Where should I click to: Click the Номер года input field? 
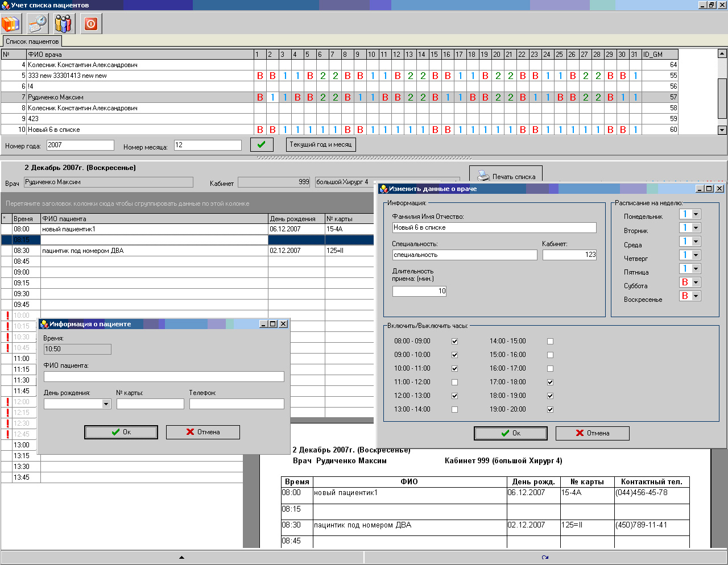coord(80,146)
